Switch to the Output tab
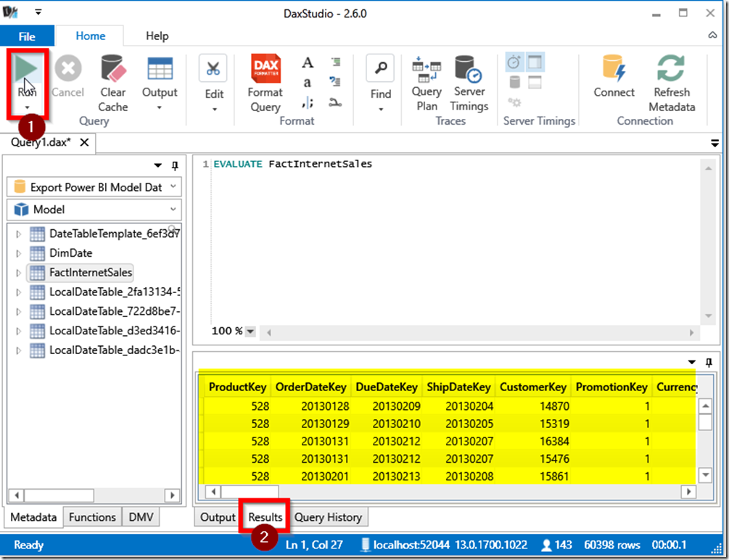Screen dimensions: 729x560 point(218,516)
